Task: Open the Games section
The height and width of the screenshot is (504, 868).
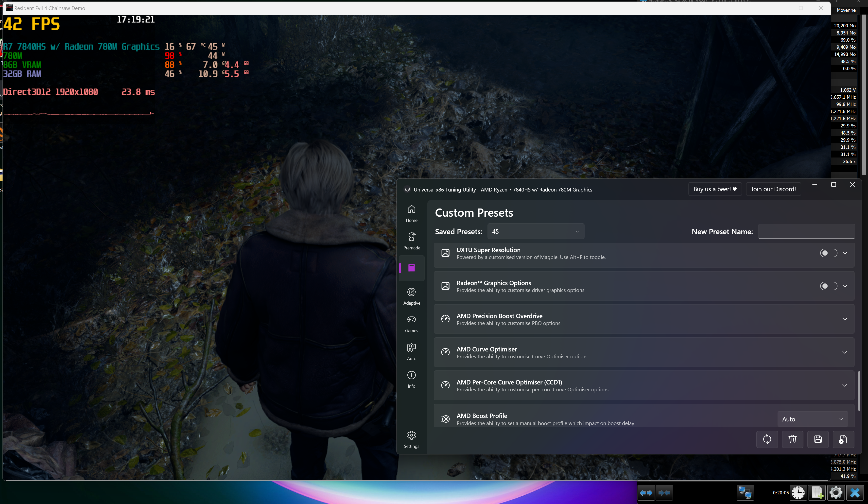Action: tap(411, 324)
